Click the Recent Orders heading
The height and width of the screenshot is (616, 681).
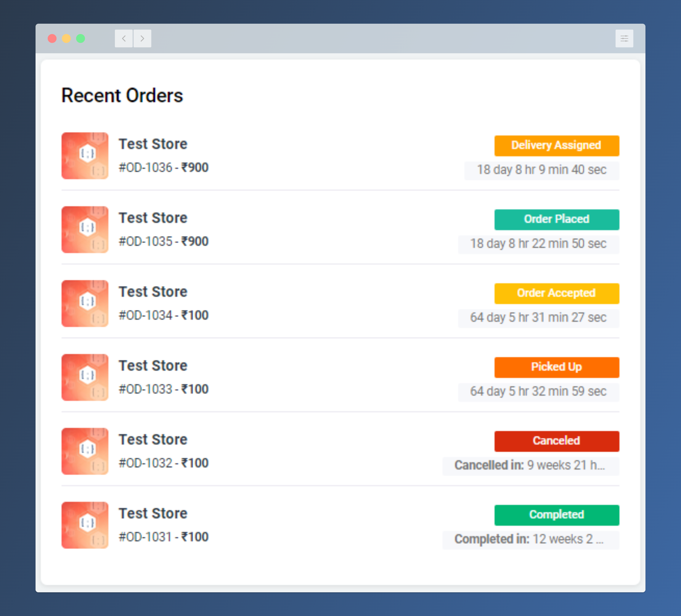coord(122,96)
